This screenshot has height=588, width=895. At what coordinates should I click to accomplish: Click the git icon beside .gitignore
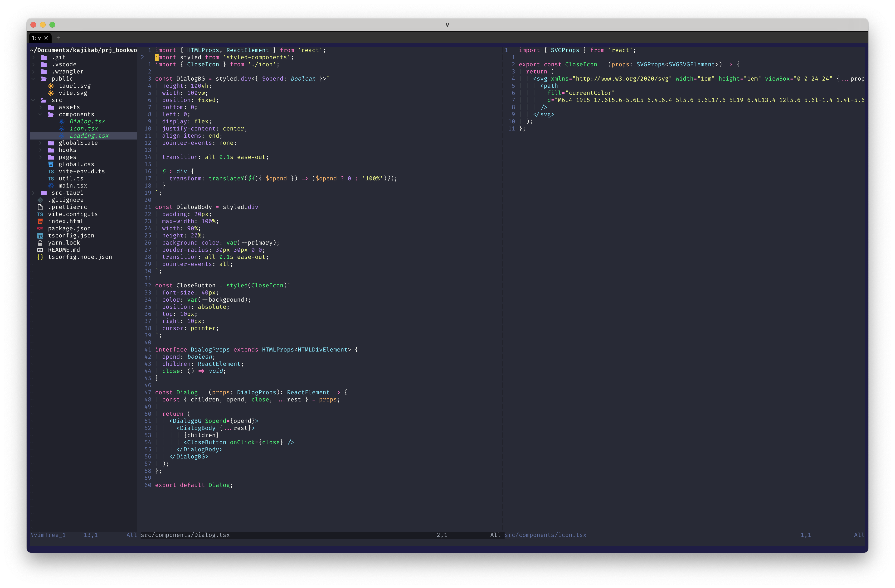click(x=40, y=200)
